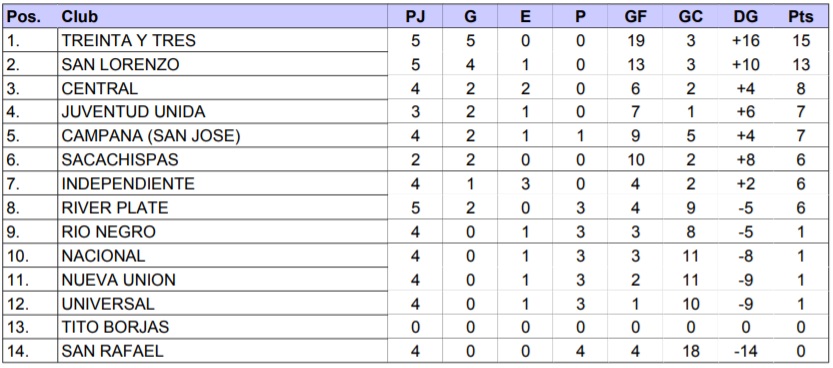Click the SACACHISPAS club cell

(x=222, y=160)
